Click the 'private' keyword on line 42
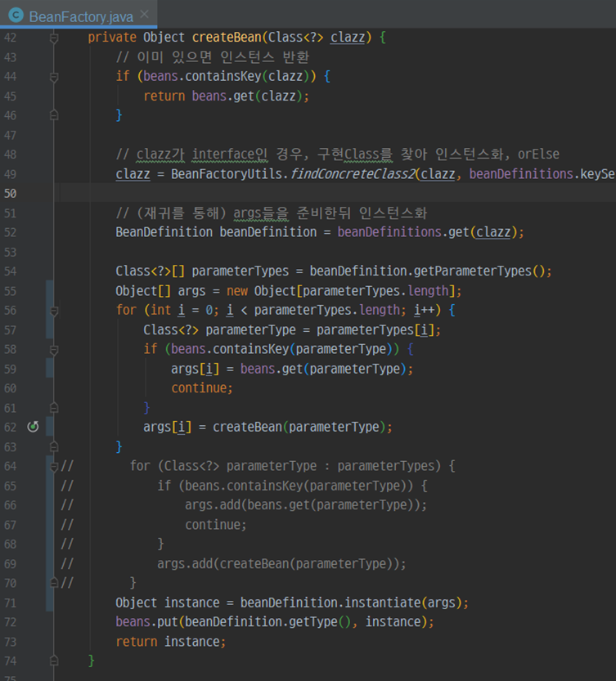Screen dimensions: 616x681 pyautogui.click(x=112, y=38)
